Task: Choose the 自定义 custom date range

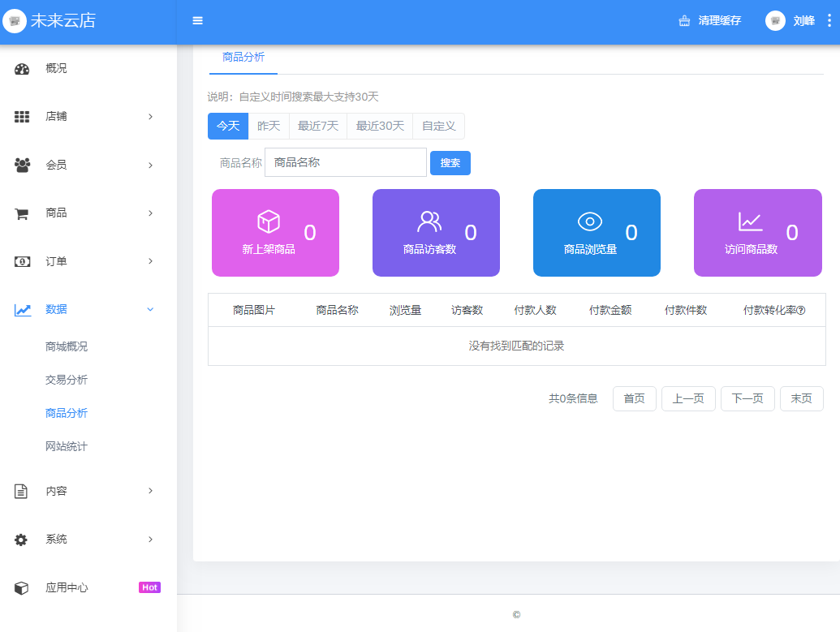Action: click(438, 126)
